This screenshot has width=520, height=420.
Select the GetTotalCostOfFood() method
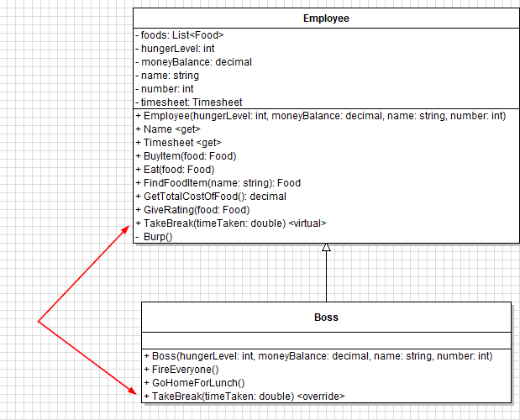coord(214,197)
